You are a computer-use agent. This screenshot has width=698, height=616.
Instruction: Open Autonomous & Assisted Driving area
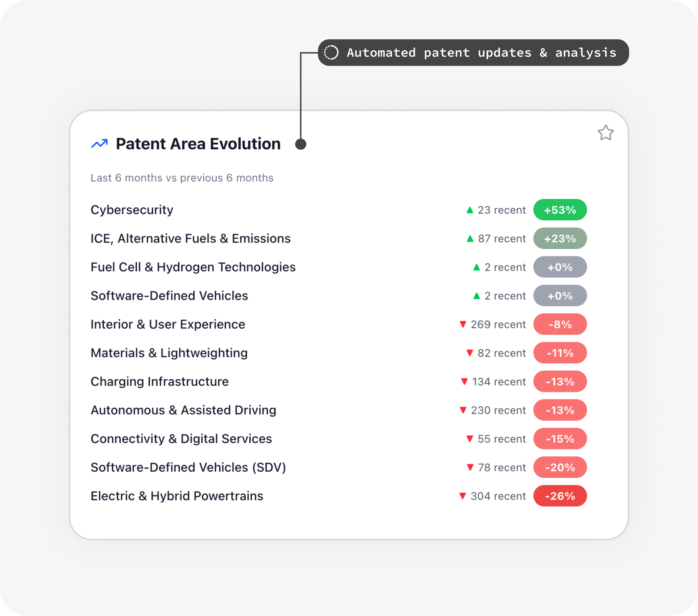183,410
